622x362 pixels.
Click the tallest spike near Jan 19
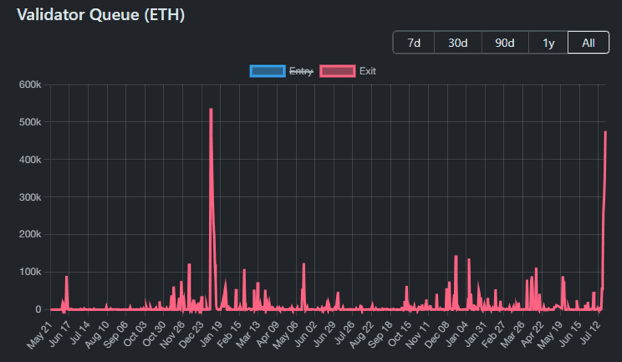coord(211,109)
